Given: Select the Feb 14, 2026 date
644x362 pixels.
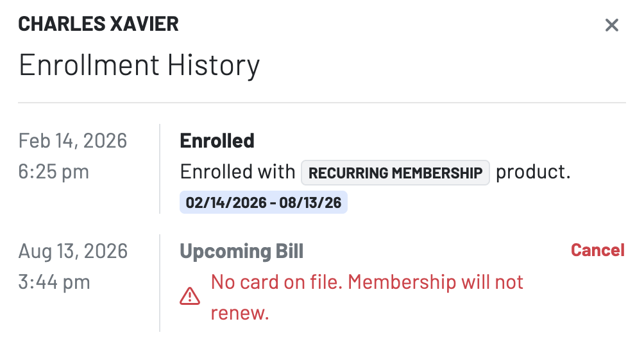Looking at the screenshot, I should [x=72, y=141].
